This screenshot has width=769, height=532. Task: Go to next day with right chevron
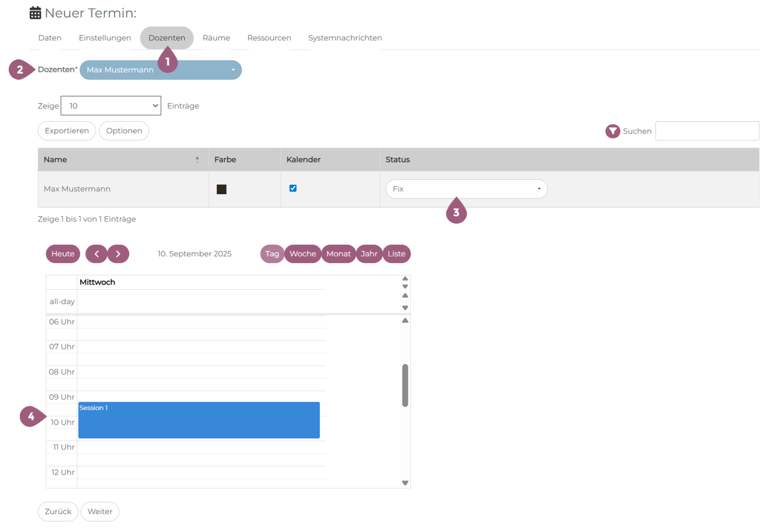tap(118, 254)
